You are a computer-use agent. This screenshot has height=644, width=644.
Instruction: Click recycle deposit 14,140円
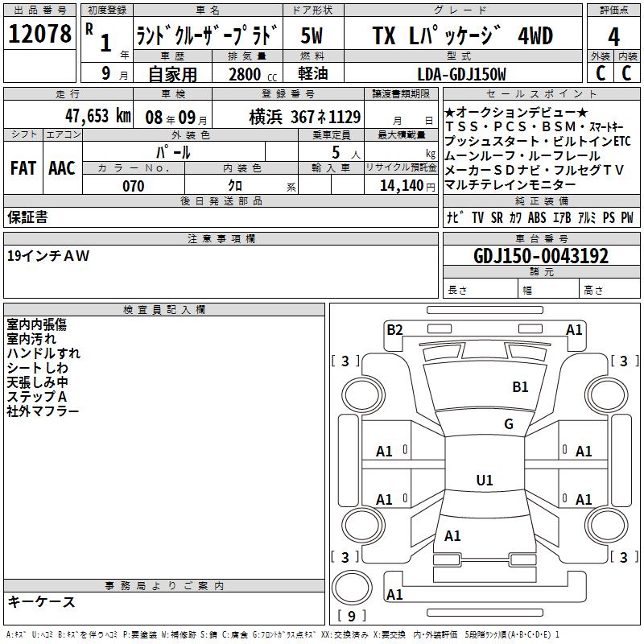click(407, 186)
